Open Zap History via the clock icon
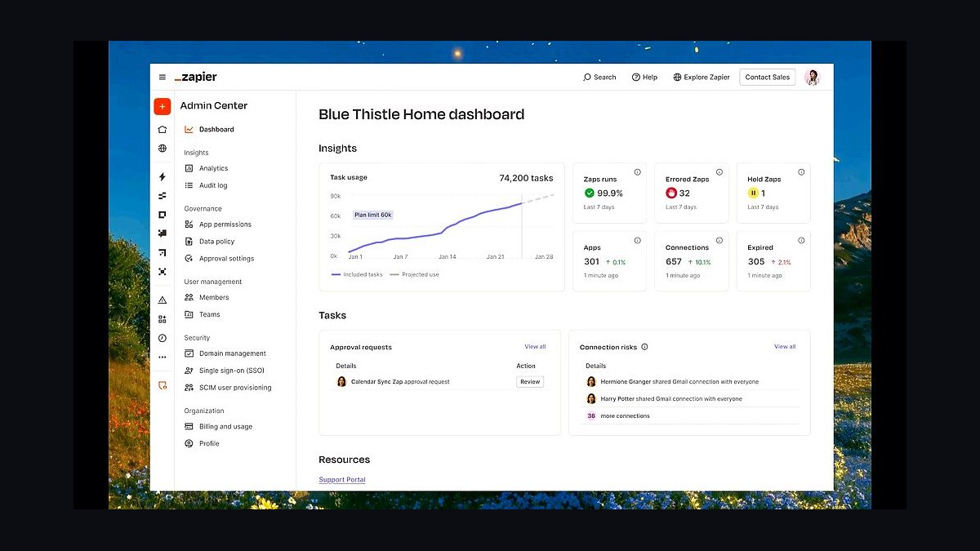Screen dimensions: 980x551 [x=162, y=338]
